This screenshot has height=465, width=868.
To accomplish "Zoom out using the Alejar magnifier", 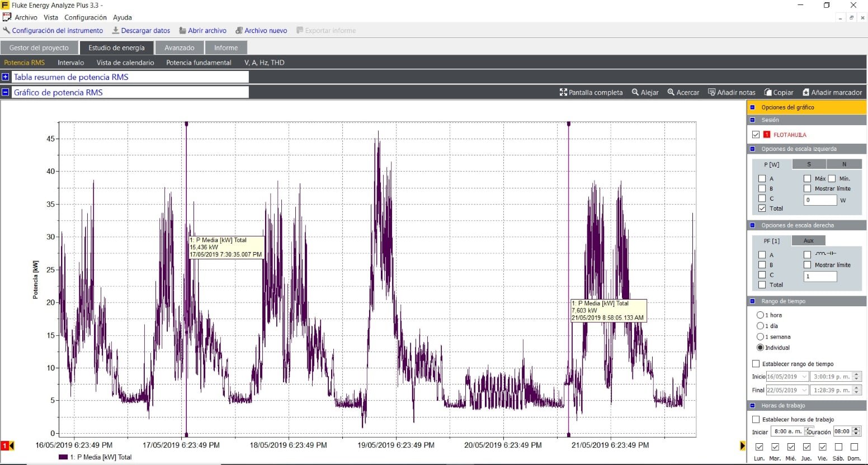I will tap(635, 92).
